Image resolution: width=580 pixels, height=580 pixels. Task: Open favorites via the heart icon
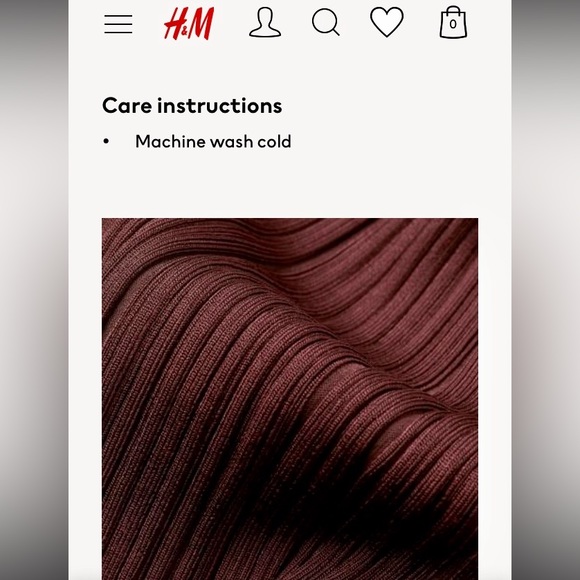point(387,22)
